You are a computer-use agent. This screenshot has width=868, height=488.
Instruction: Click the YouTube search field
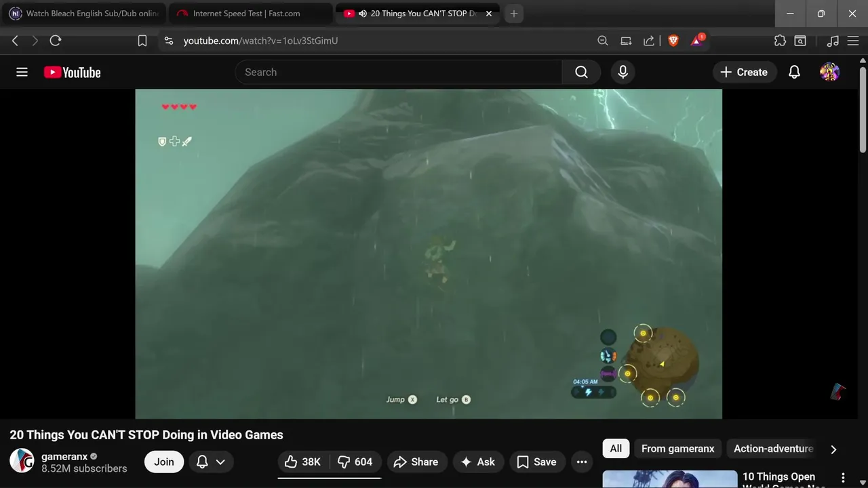(x=399, y=72)
